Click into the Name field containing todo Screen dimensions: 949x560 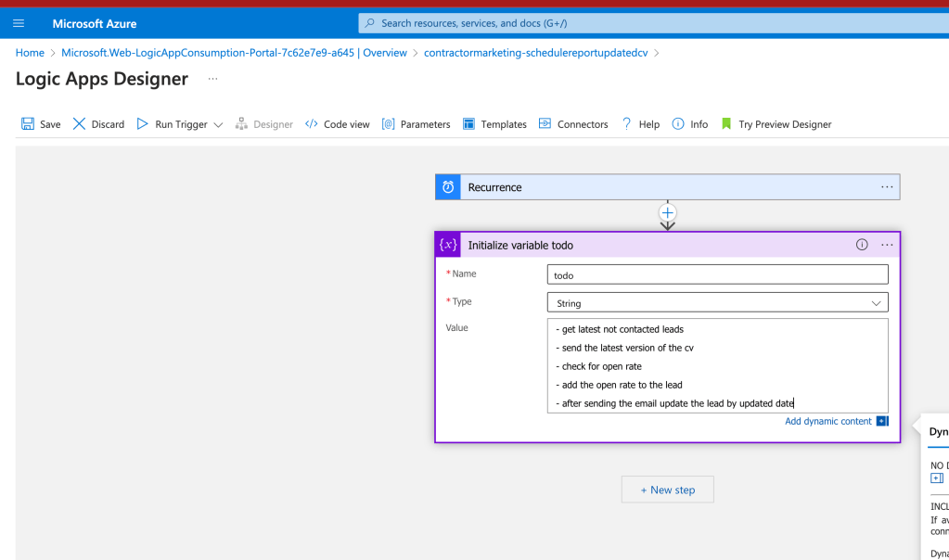718,274
